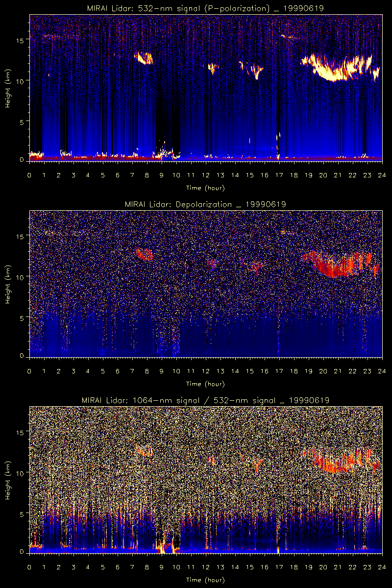Click the 10 km height tick on Depolarization plot
Viewport: 392px width, 588px height.
point(22,277)
